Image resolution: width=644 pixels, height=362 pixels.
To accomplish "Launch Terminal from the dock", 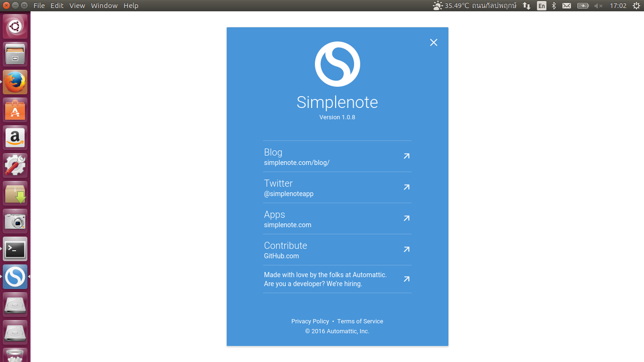I will [x=15, y=249].
